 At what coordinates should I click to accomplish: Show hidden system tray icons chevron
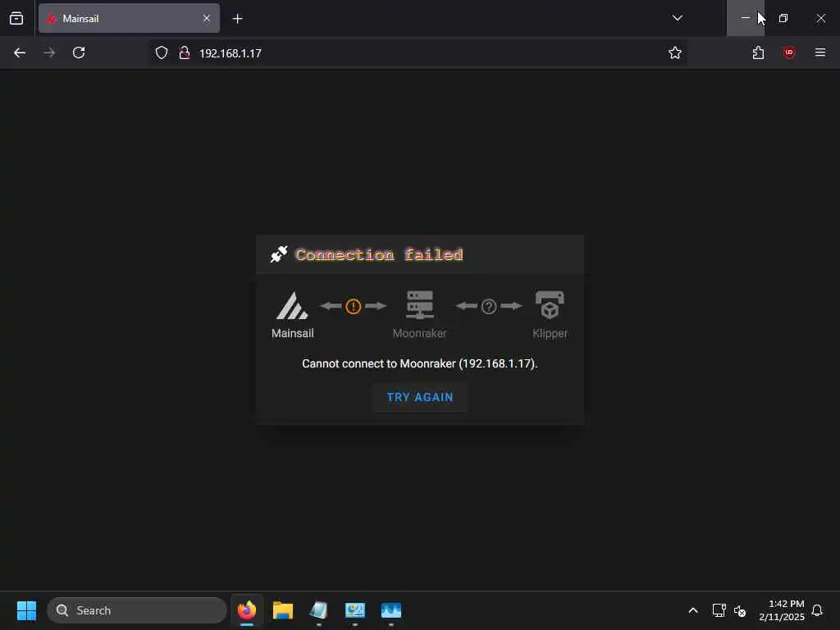692,610
